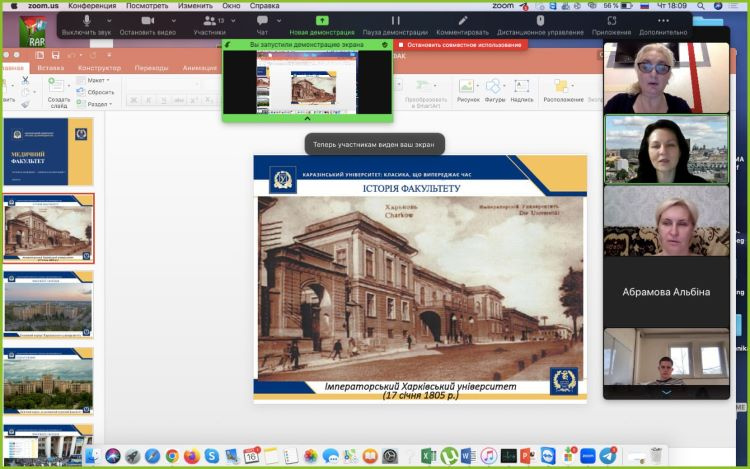Dismiss the Теперь участникам виден ваш экран notice
The image size is (750, 469).
click(374, 144)
